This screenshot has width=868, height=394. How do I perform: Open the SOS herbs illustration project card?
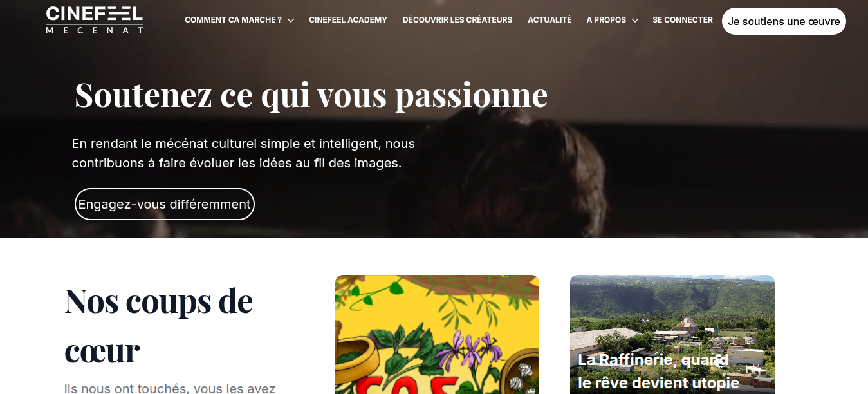pos(437,334)
